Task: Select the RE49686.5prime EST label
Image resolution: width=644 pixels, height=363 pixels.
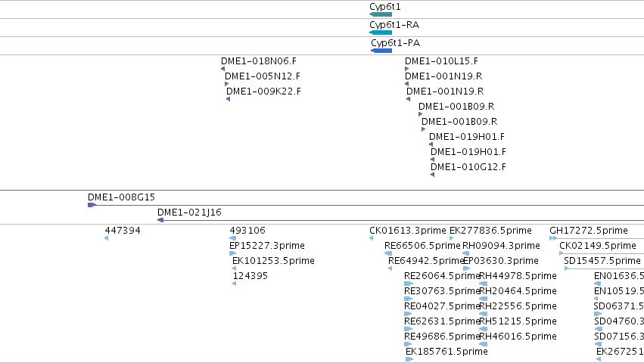Action: 443,337
